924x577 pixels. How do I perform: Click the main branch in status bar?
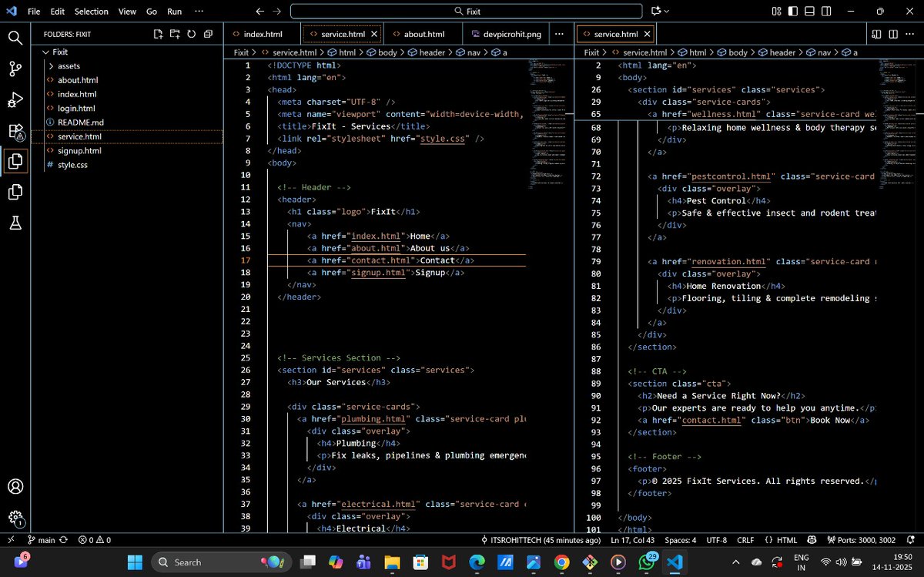tap(41, 540)
